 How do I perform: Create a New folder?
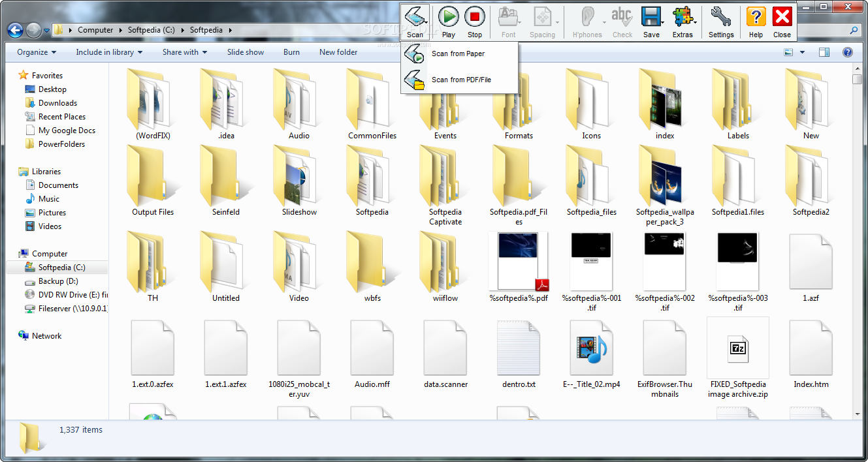(x=338, y=52)
